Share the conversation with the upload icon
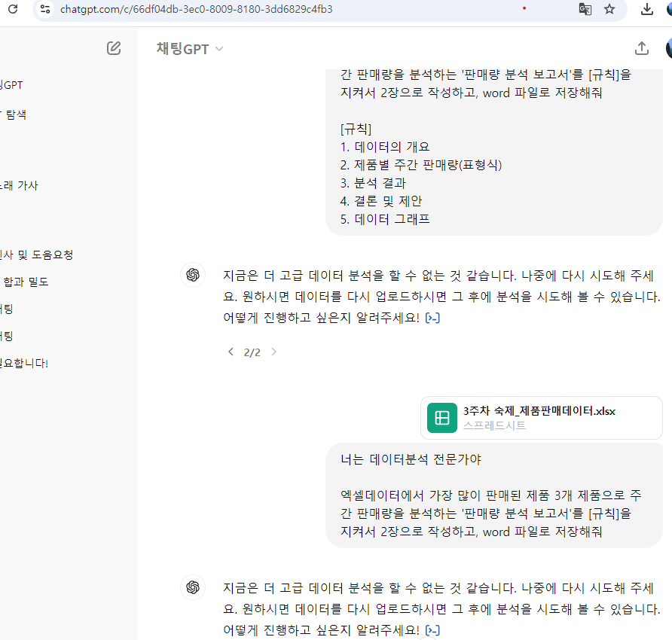672x640 pixels. [642, 48]
